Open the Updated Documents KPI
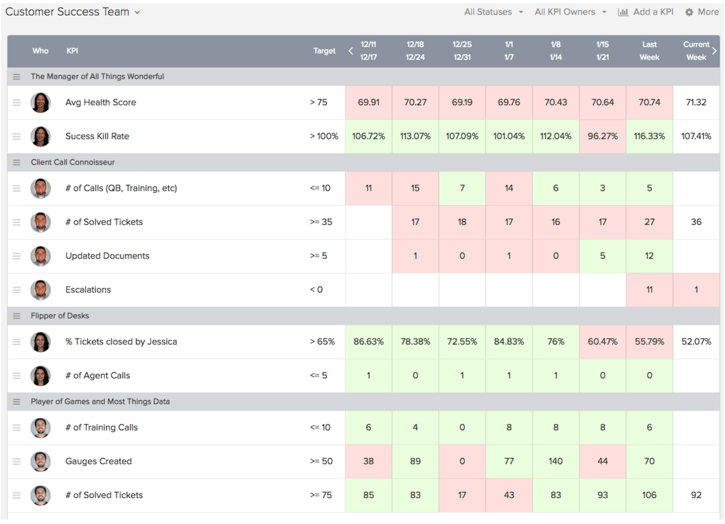Viewport: 725px width, 524px height. (x=107, y=256)
